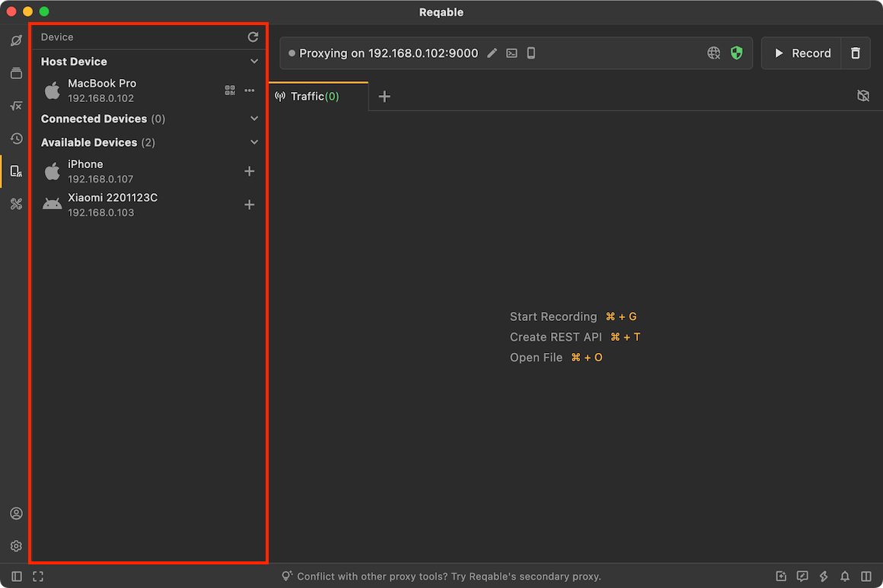The width and height of the screenshot is (883, 588).
Task: Add iPhone device with plus button
Action: tap(250, 171)
